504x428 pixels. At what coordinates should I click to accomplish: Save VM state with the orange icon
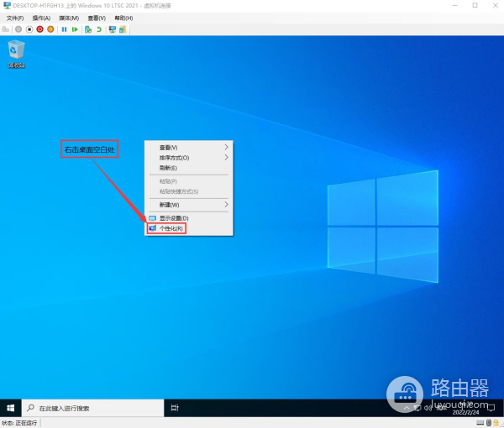click(50, 29)
